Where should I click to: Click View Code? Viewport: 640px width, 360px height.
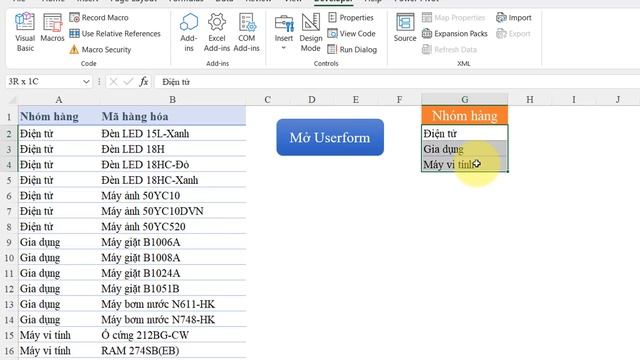(351, 33)
